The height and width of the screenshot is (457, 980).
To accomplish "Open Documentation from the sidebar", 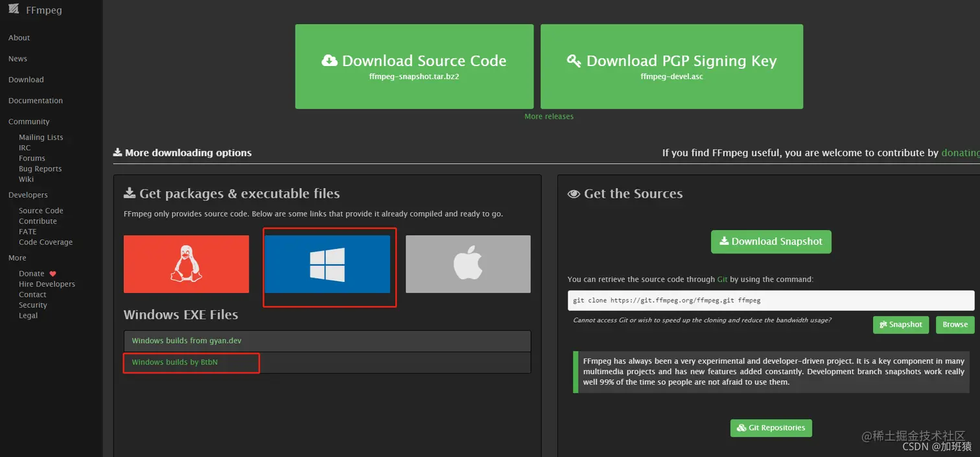I will [36, 100].
